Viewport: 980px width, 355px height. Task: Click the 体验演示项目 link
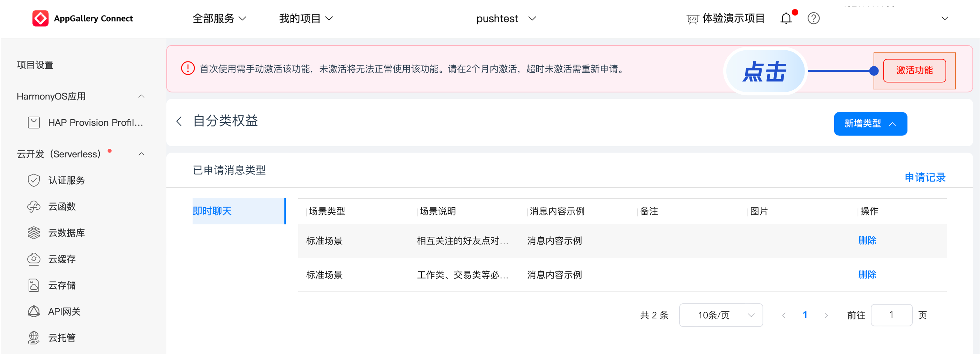point(733,18)
